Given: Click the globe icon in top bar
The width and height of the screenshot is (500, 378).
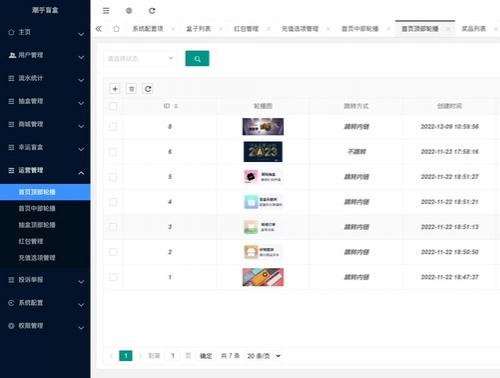Looking at the screenshot, I should 129,11.
